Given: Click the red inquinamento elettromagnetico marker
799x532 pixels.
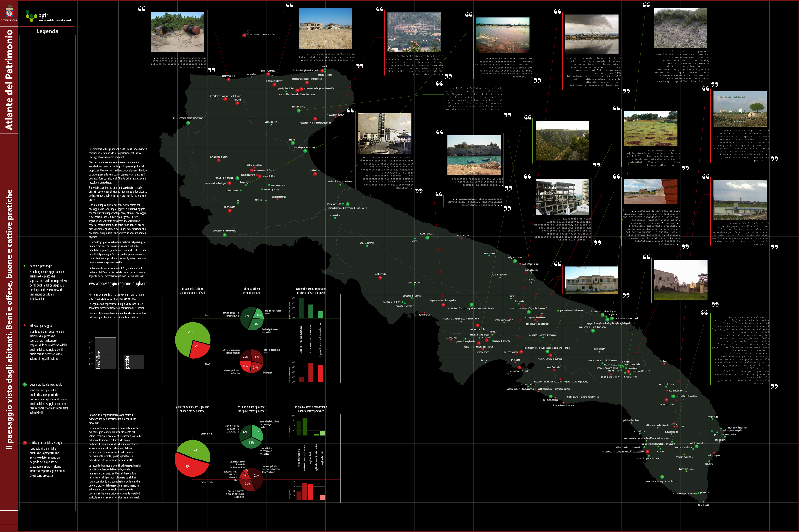Looking at the screenshot, I should point(443,305).
